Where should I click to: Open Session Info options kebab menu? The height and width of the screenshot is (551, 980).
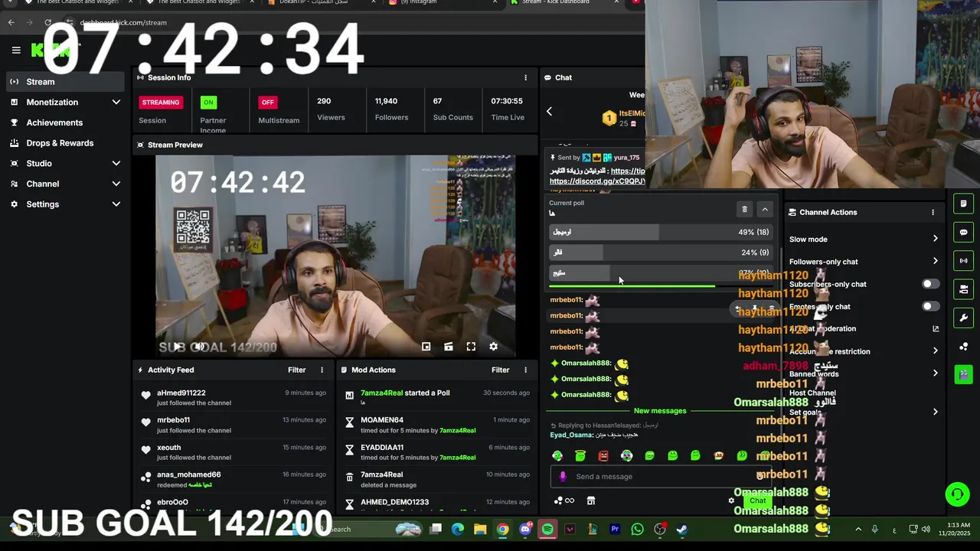pos(525,77)
